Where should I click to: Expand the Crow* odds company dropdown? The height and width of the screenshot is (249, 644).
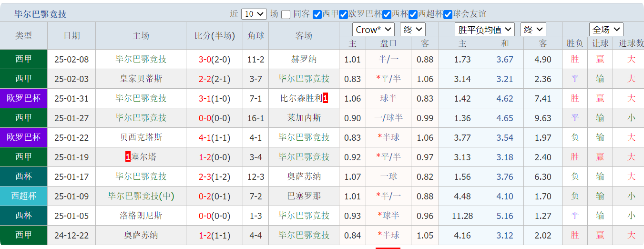click(x=374, y=30)
